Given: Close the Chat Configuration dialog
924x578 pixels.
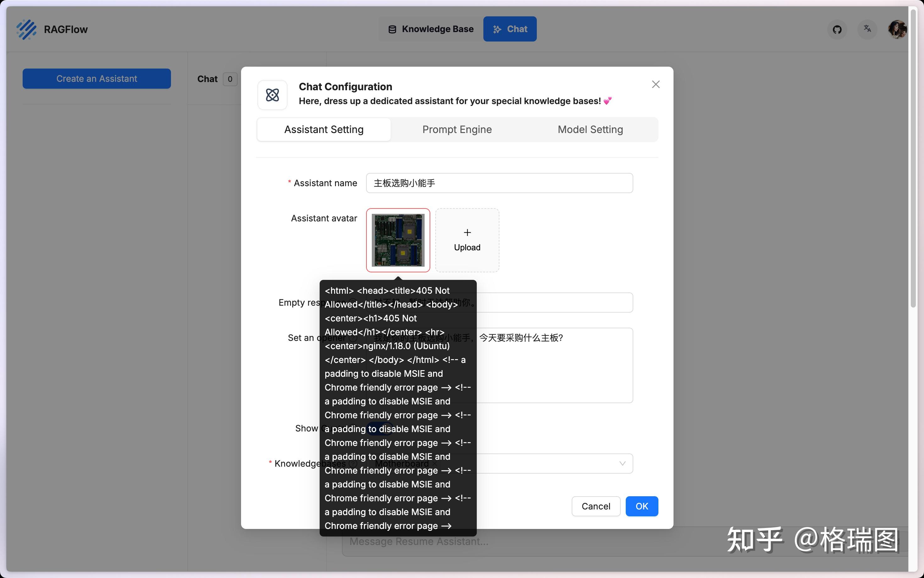Looking at the screenshot, I should pyautogui.click(x=656, y=85).
